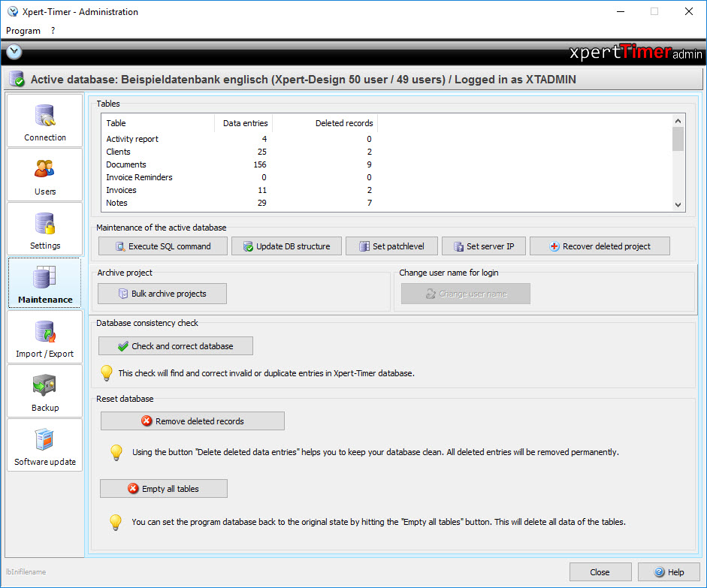The height and width of the screenshot is (588, 707).
Task: Open the Users sidebar section
Action: tap(45, 174)
